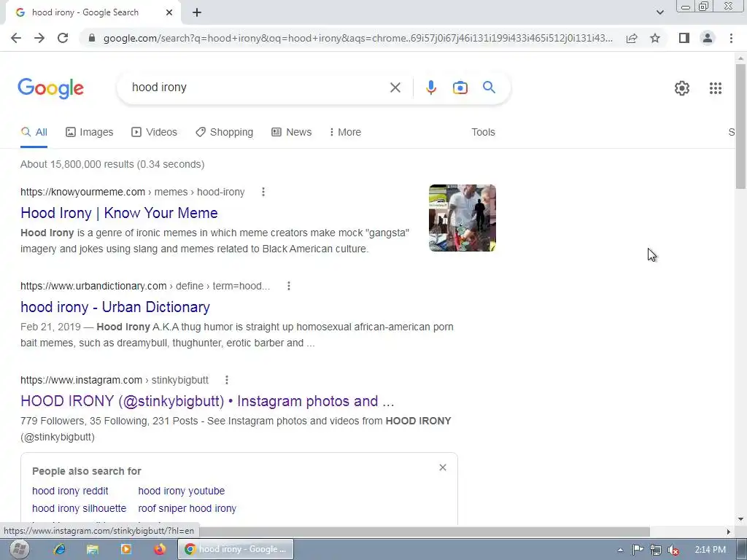747x560 pixels.
Task: Open the muted volume tray icon
Action: tap(673, 550)
